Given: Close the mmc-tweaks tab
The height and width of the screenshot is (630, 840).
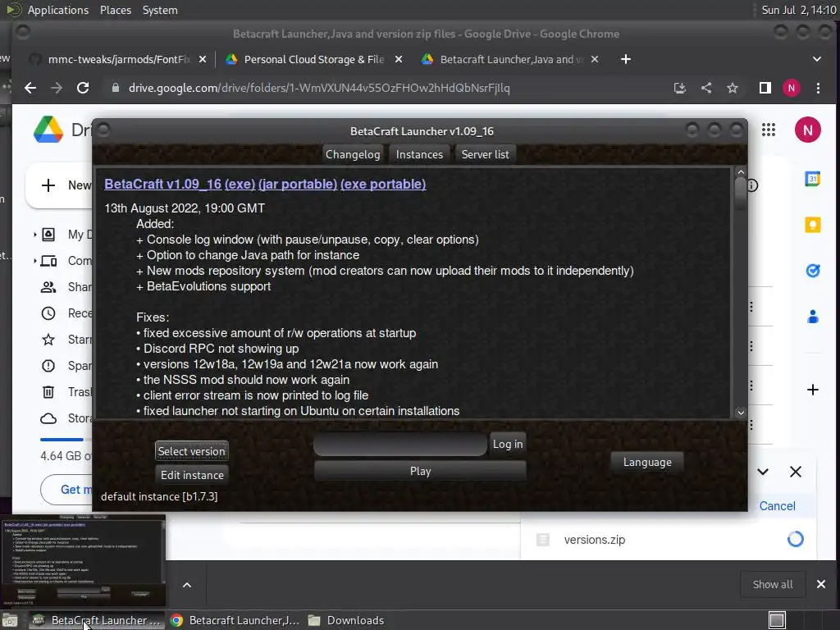Looking at the screenshot, I should coord(203,59).
